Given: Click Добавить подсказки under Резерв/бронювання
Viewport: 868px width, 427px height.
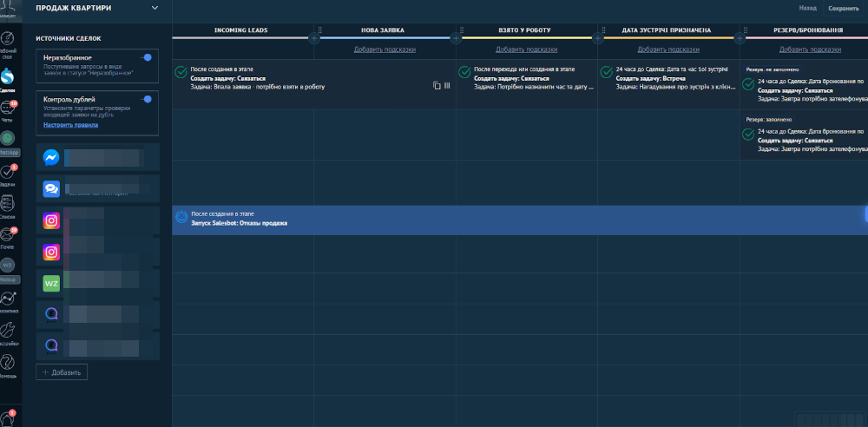Looking at the screenshot, I should [810, 49].
